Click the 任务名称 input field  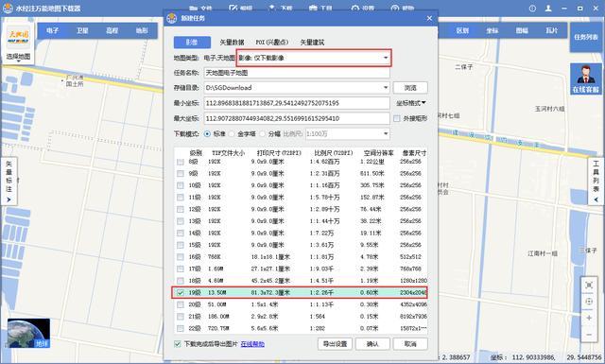(297, 73)
